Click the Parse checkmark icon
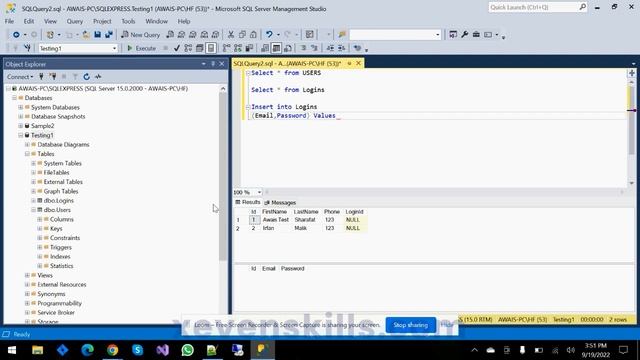This screenshot has height=360, width=640. (x=176, y=48)
